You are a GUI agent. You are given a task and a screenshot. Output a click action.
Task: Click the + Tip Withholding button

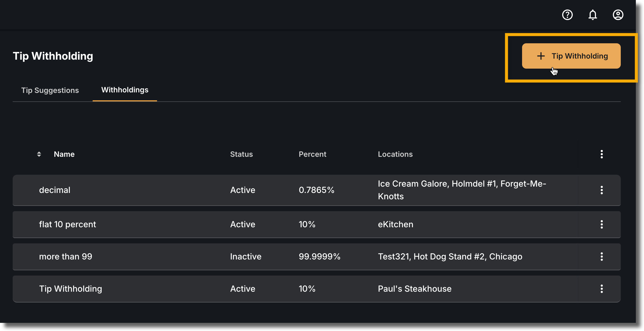point(571,56)
